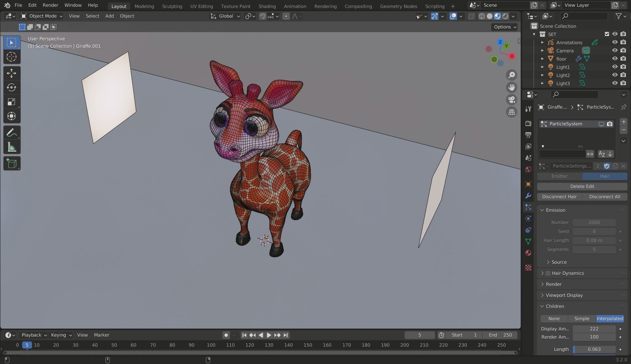Viewport: 631px width, 364px height.
Task: Hide the Camera object in viewport
Action: tap(615, 51)
